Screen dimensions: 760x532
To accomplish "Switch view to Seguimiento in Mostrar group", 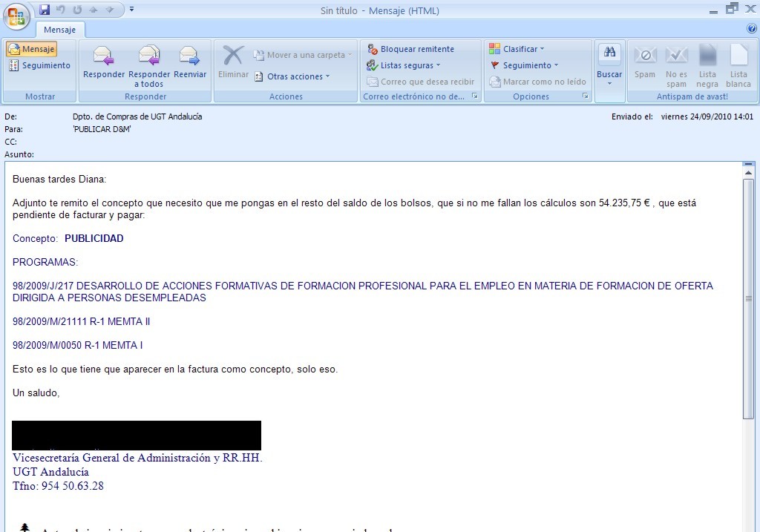I will [39, 65].
